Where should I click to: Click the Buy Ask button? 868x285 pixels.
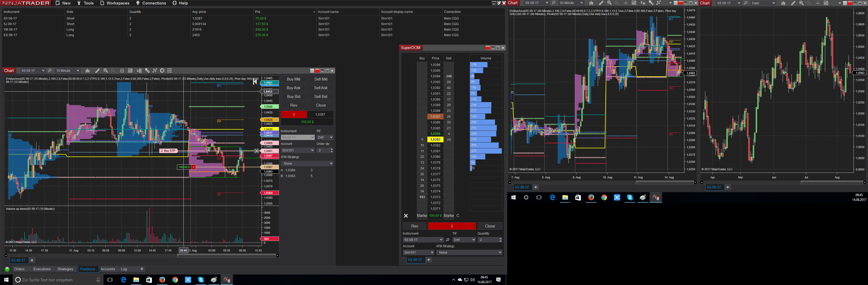point(293,88)
